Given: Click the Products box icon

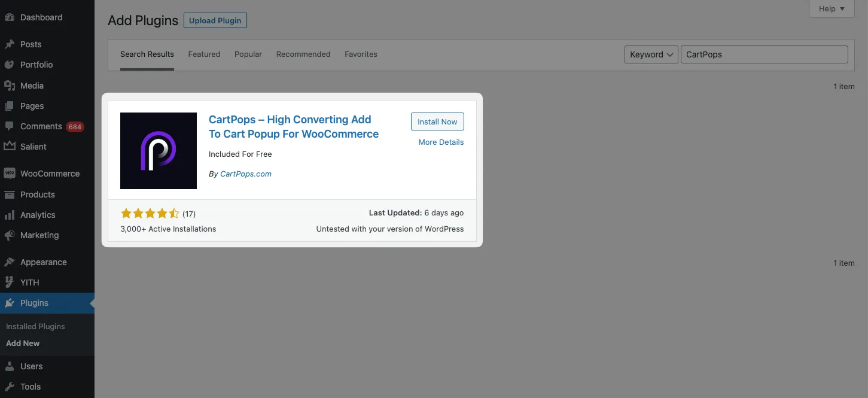Looking at the screenshot, I should 10,195.
